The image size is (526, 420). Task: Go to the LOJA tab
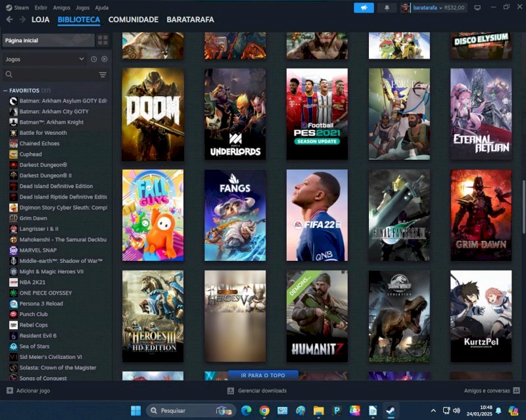point(40,20)
